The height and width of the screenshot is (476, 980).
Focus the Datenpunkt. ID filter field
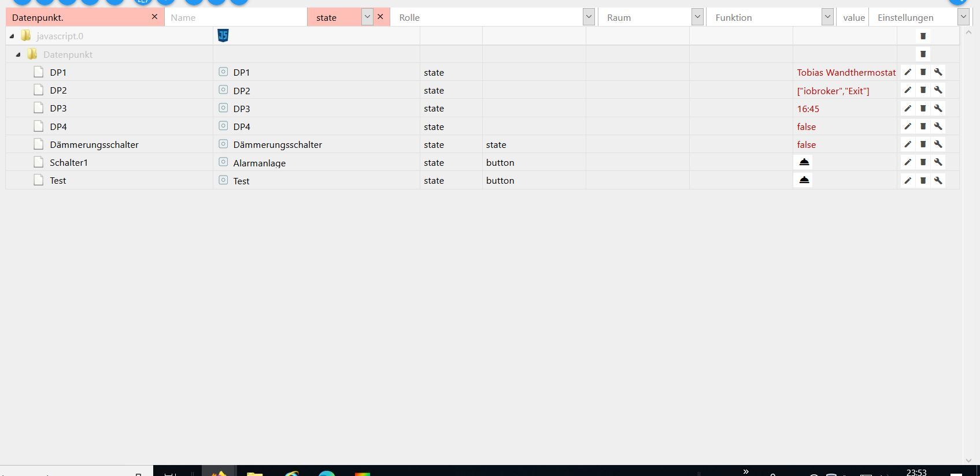(78, 17)
